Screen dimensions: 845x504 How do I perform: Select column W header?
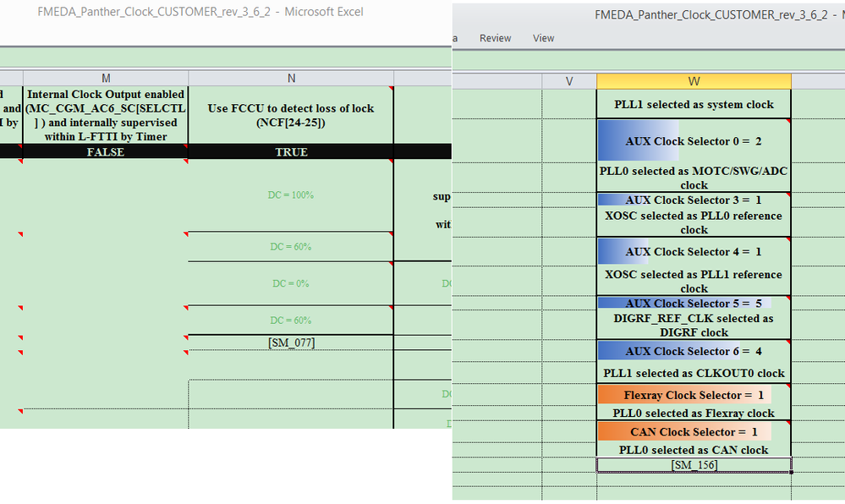[694, 80]
